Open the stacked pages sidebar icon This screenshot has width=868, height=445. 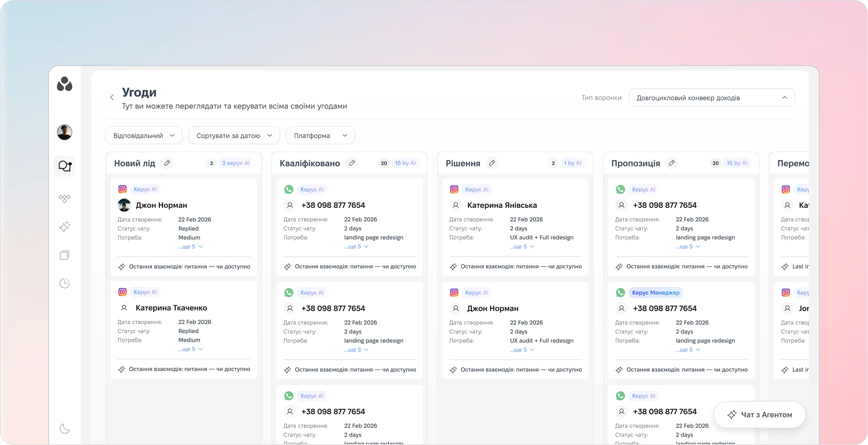pyautogui.click(x=65, y=255)
